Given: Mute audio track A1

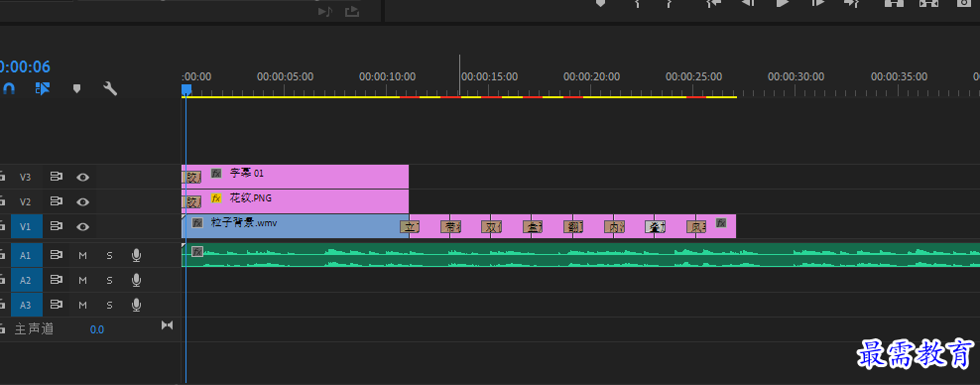Looking at the screenshot, I should tap(82, 255).
